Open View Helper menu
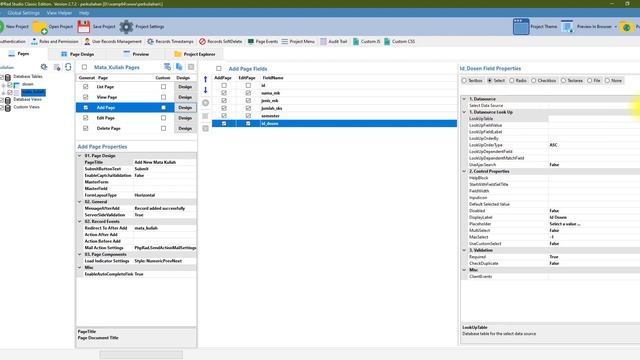Image resolution: width=640 pixels, height=360 pixels. [x=59, y=13]
